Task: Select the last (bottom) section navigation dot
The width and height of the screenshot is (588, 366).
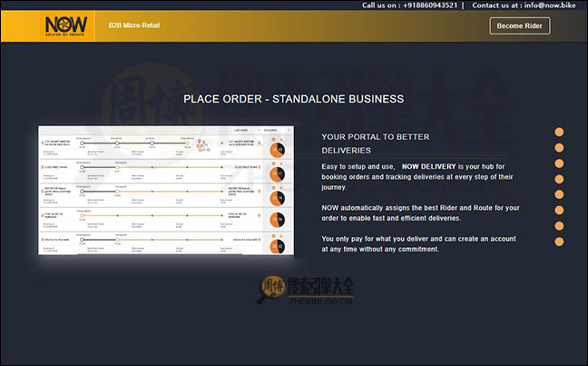Action: [x=559, y=242]
